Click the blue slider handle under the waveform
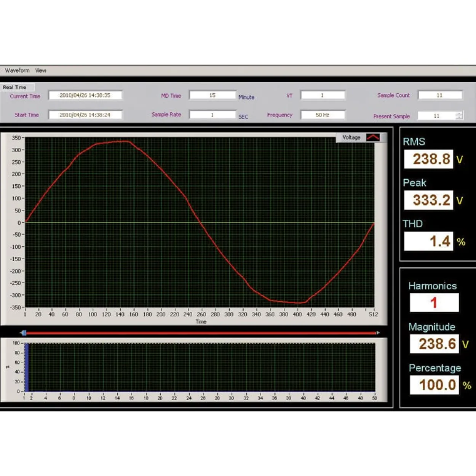The image size is (476, 476). (x=24, y=333)
